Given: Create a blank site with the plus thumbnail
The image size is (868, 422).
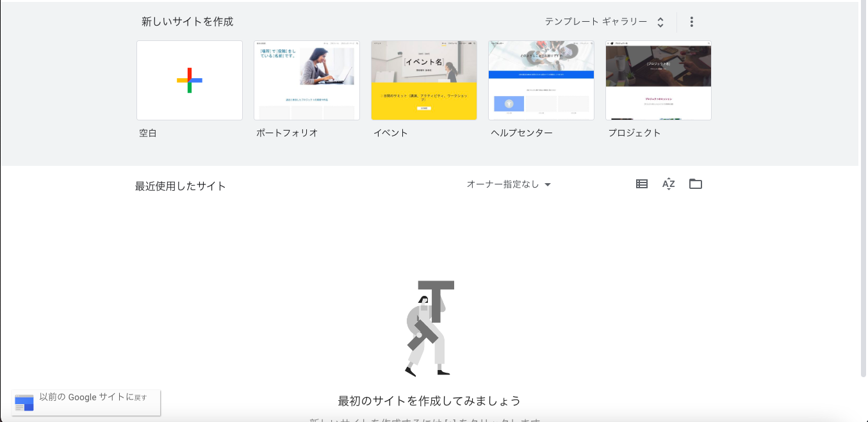Looking at the screenshot, I should point(190,80).
